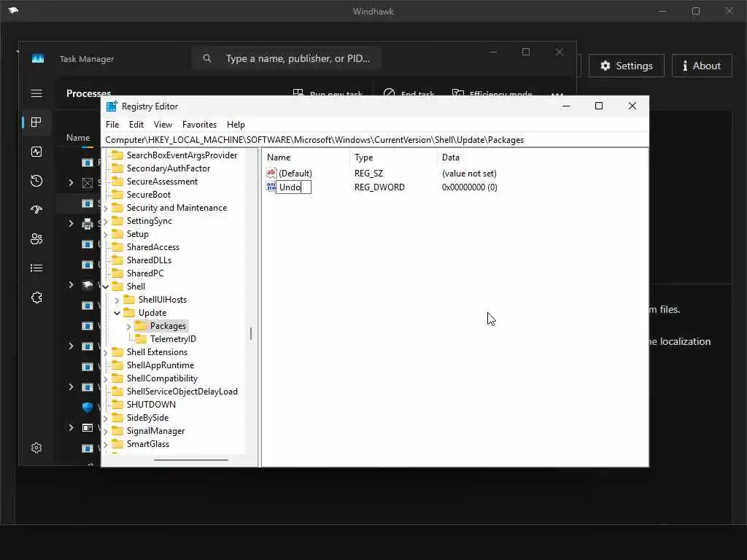
Task: Open Task Manager Users icon
Action: 36,238
